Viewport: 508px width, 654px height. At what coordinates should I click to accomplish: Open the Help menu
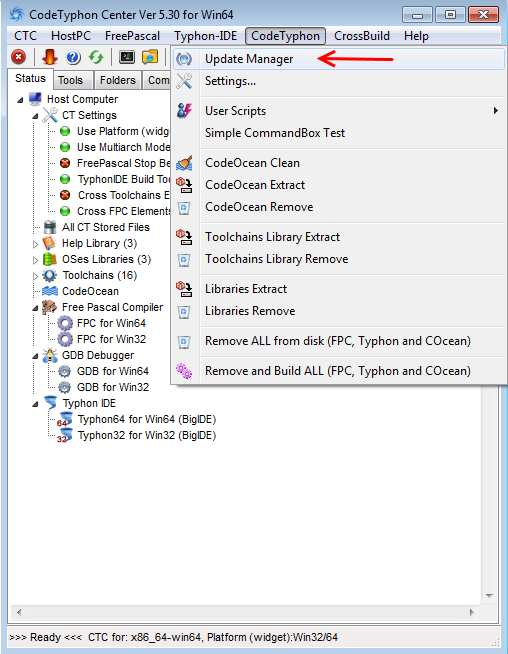coord(416,36)
